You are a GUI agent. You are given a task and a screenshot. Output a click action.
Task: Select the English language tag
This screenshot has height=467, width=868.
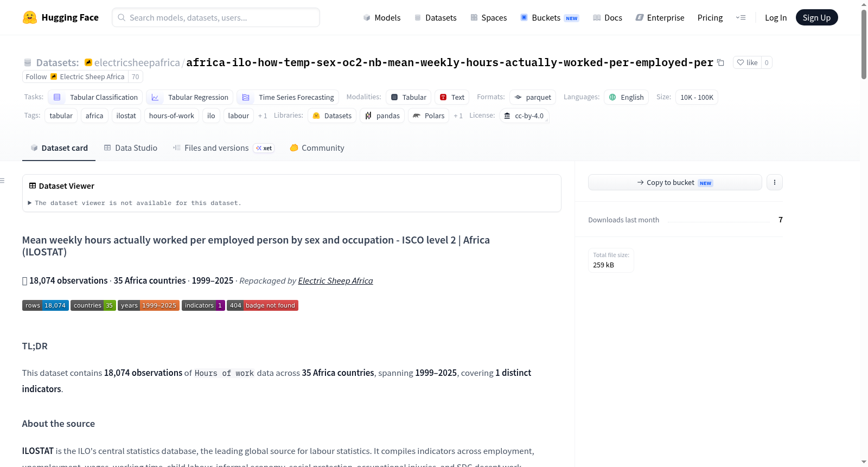(626, 97)
